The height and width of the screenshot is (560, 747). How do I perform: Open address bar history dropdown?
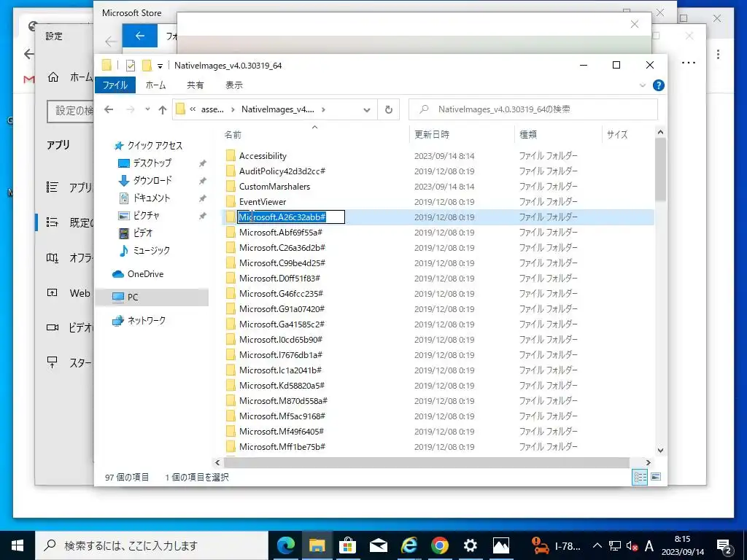coord(367,109)
